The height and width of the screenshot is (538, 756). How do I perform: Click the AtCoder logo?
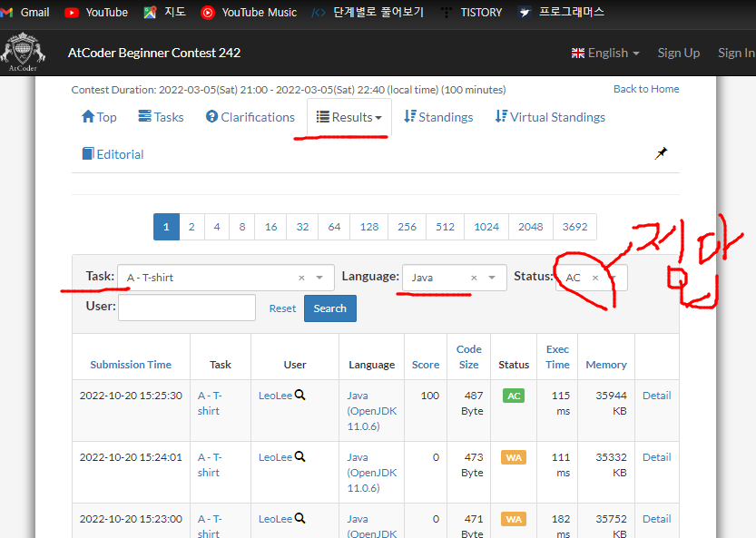point(23,52)
